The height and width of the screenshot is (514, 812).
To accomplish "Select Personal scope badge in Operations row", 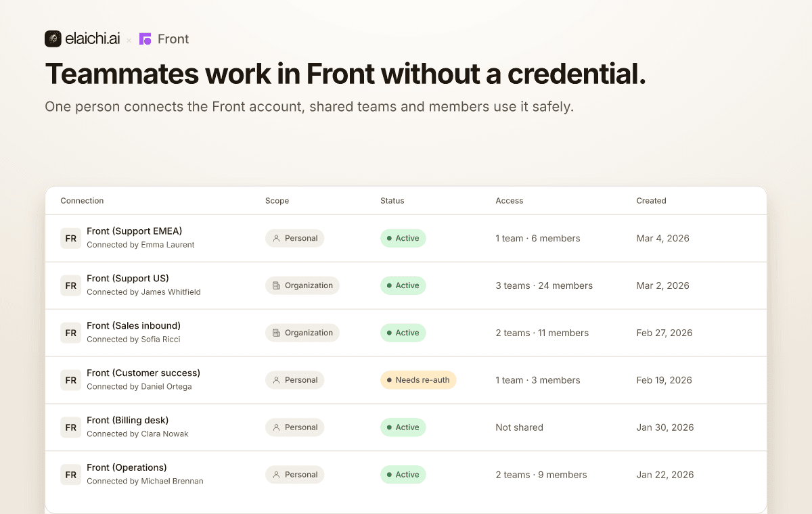I will pyautogui.click(x=294, y=475).
